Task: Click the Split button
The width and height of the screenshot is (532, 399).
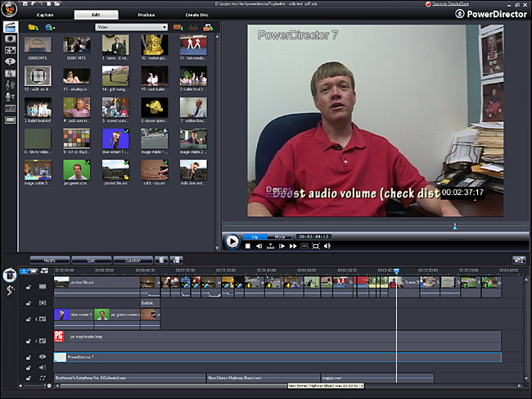Action: coord(90,260)
